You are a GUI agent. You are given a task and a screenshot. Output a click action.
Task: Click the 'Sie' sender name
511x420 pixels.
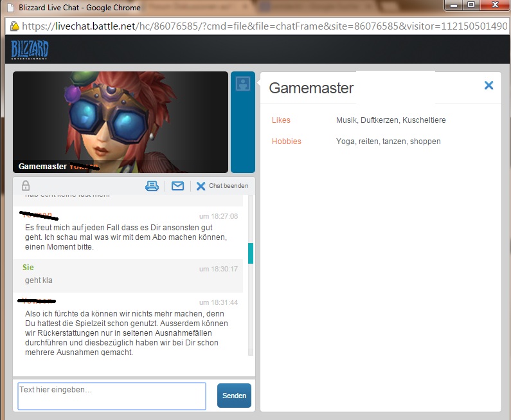pyautogui.click(x=28, y=268)
